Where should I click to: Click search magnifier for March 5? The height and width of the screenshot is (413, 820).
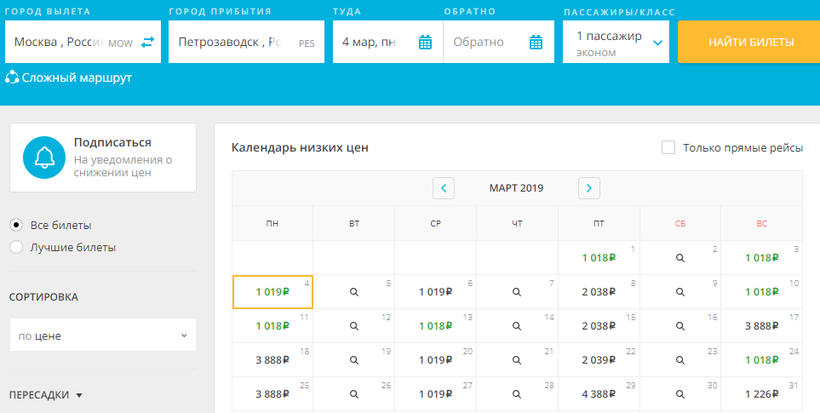(354, 292)
